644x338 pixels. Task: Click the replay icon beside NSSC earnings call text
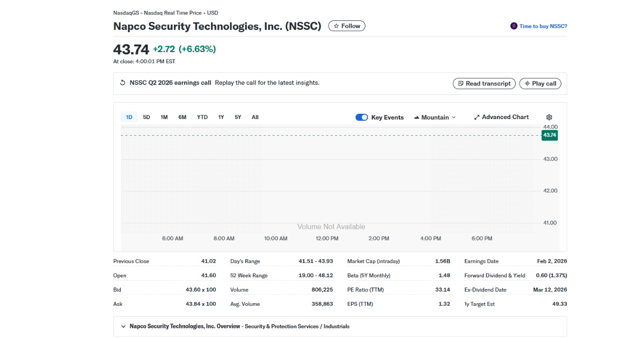[121, 83]
